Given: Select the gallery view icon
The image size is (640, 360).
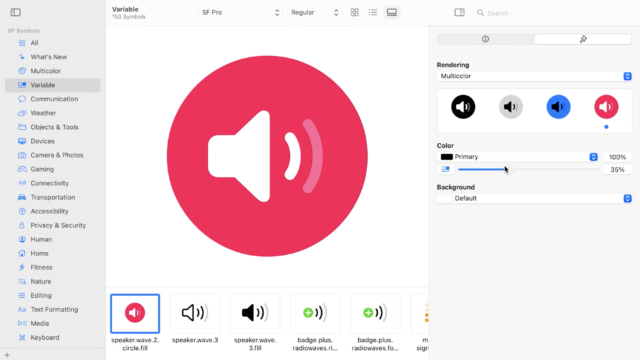Looking at the screenshot, I should click(x=392, y=13).
